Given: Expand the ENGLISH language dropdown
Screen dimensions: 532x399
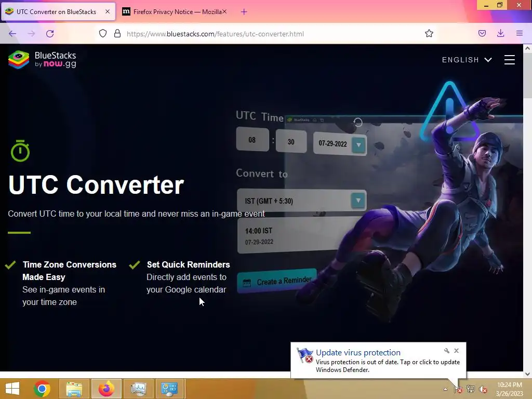Looking at the screenshot, I should pos(467,60).
